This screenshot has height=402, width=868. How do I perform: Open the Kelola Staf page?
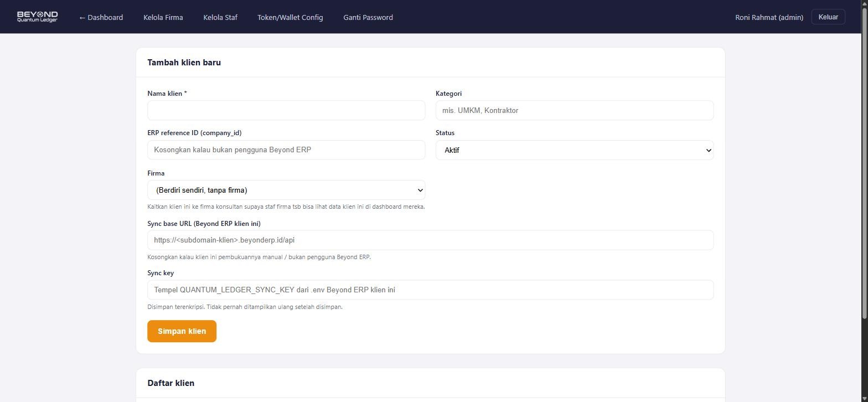pos(220,17)
